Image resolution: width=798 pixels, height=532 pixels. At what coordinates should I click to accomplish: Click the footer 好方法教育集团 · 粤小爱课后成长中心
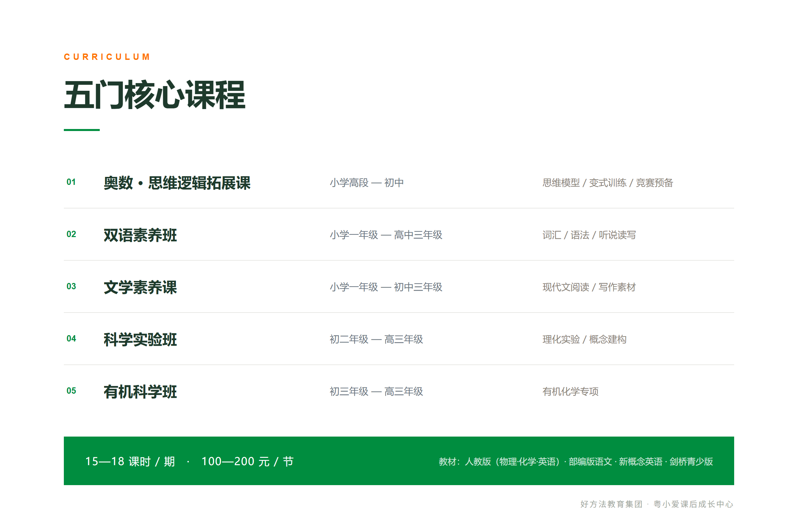point(657,504)
